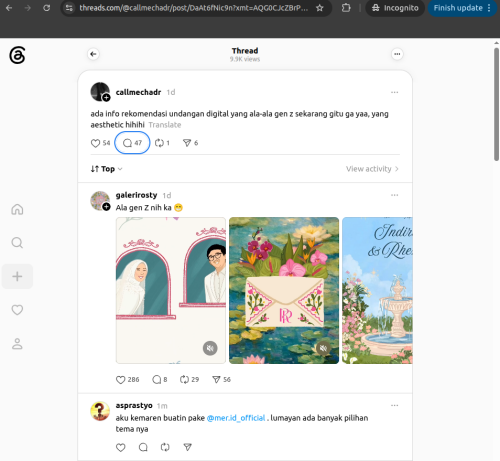Repost galerirosty's reply showing 29 reposts
The image size is (500, 461).
coord(189,380)
